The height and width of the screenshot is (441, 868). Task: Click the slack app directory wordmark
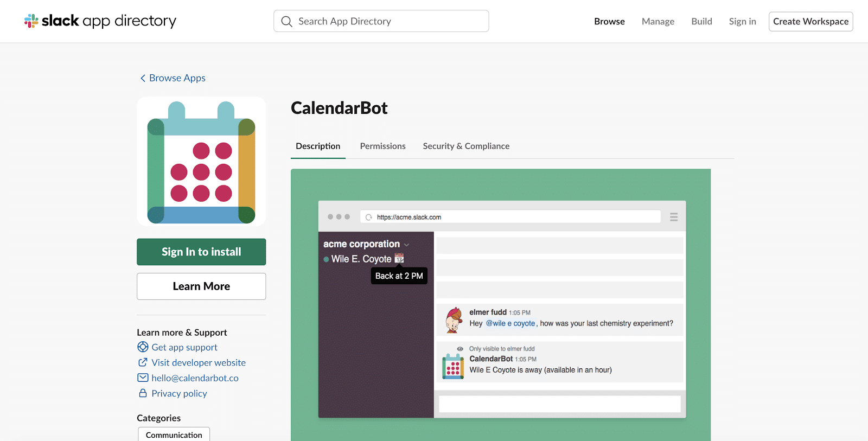pyautogui.click(x=108, y=21)
